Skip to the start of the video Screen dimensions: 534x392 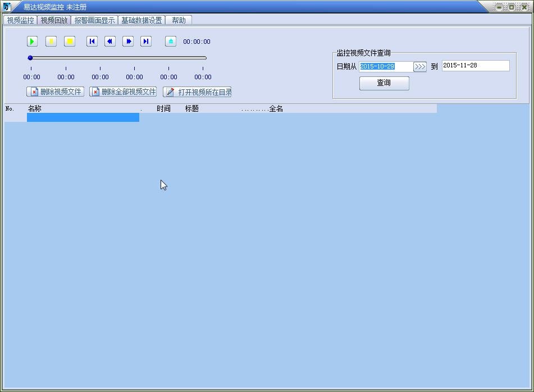click(92, 42)
